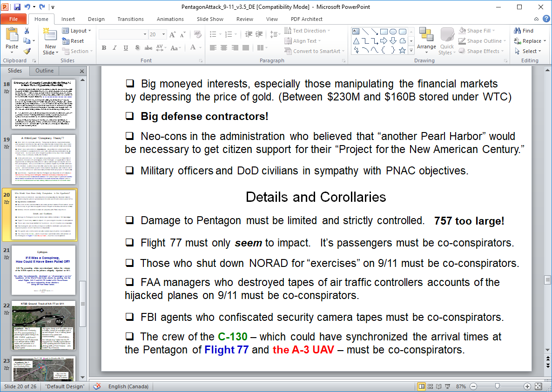Click the zoom slider handle
Screen dimensions: 552x392
497,386
